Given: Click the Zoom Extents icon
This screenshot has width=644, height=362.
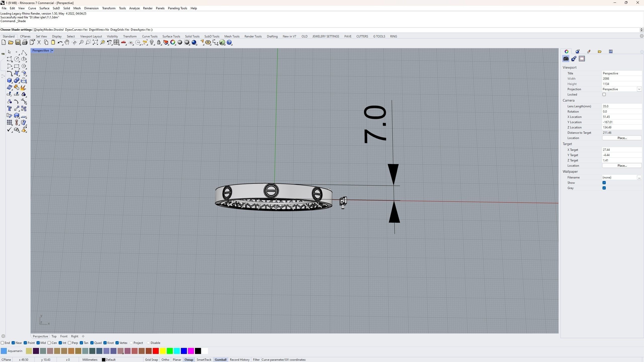Looking at the screenshot, I should coord(95,42).
